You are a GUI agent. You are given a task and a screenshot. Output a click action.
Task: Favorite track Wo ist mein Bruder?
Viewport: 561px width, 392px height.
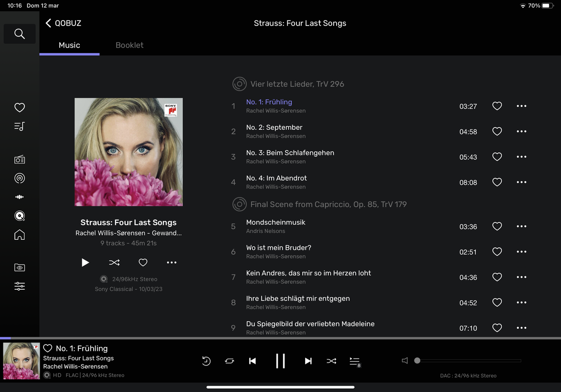497,252
